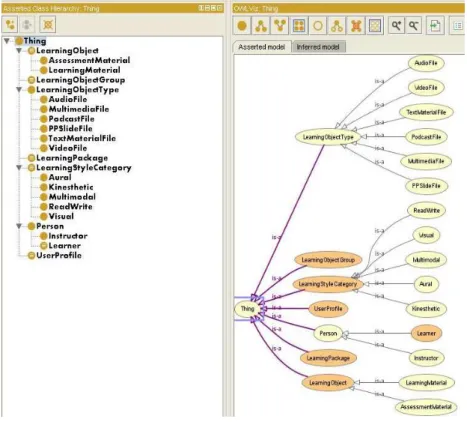
Task: Click the Add subclass icon in the class hierarchy toolbar
Action: 11,25
